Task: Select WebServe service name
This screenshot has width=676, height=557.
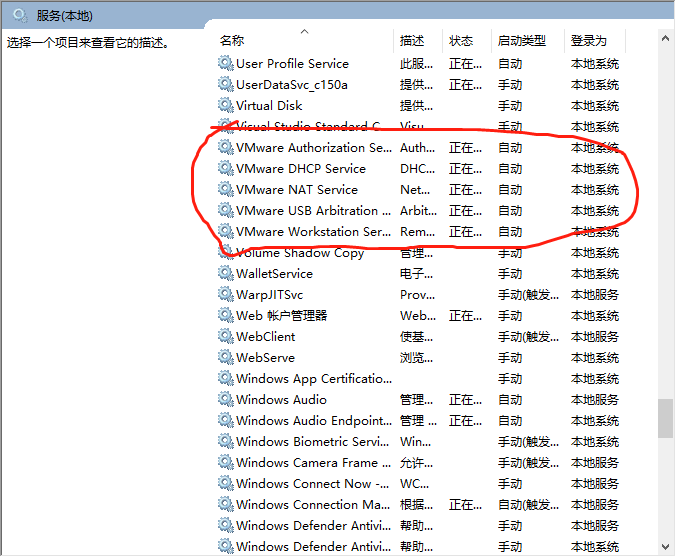Action: tap(266, 357)
